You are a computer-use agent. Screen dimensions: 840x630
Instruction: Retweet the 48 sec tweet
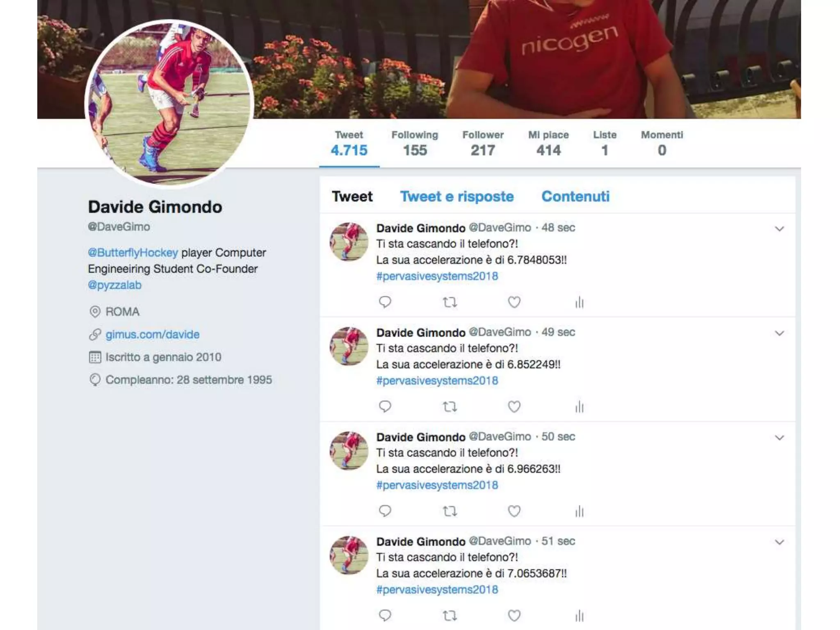450,303
